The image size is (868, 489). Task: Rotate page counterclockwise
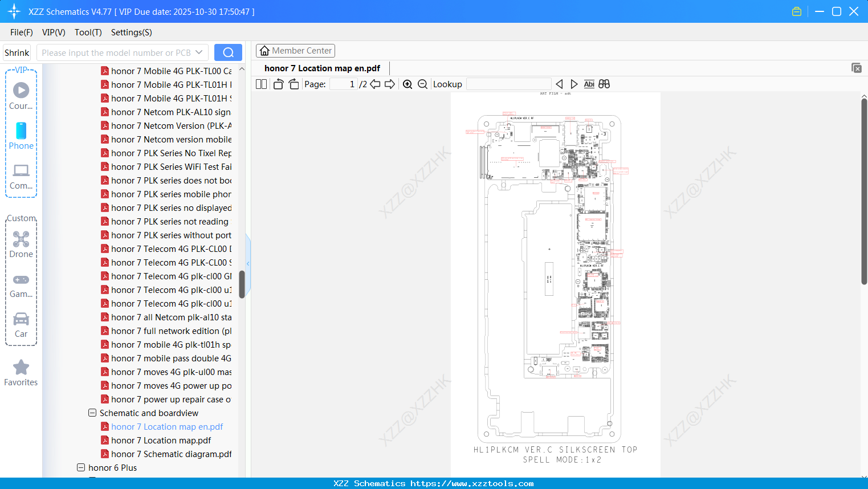tap(278, 84)
